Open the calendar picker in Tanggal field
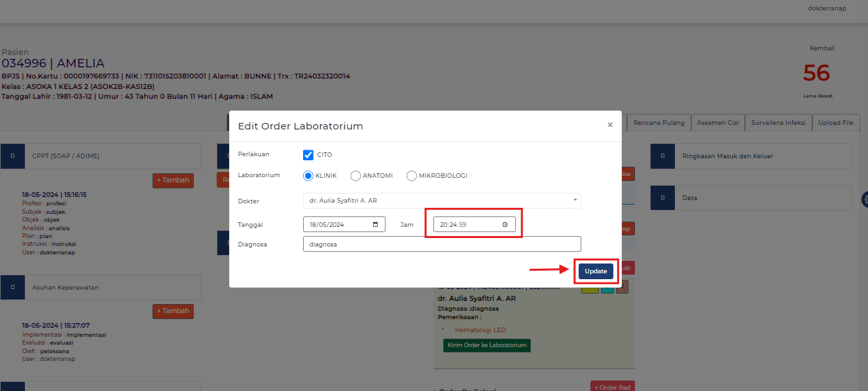The image size is (868, 391). 375,225
